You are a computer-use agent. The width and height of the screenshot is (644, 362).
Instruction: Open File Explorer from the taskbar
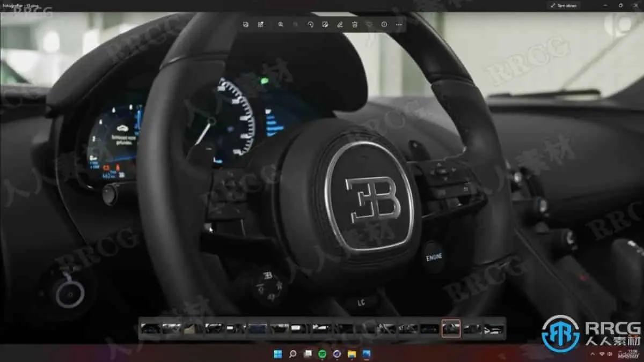pyautogui.click(x=352, y=354)
